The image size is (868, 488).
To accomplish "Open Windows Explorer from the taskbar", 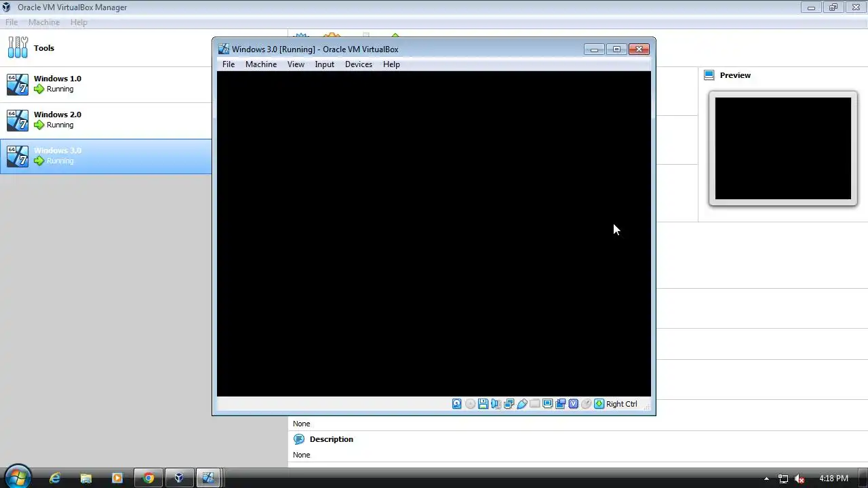I will (x=86, y=478).
